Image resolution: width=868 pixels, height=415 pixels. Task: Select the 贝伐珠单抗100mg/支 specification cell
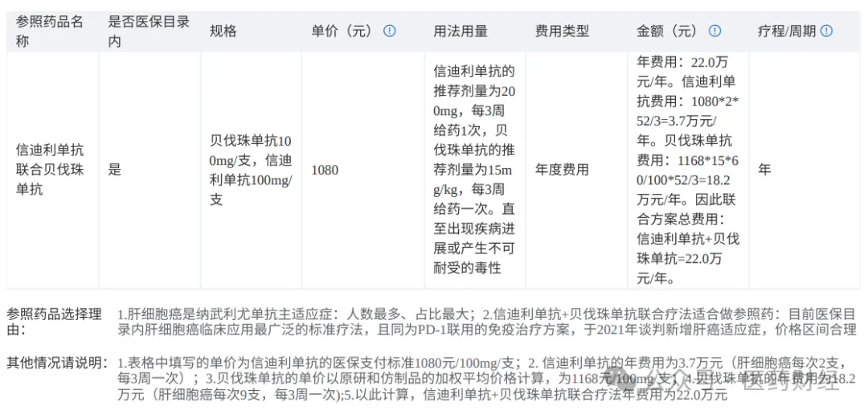[x=250, y=170]
